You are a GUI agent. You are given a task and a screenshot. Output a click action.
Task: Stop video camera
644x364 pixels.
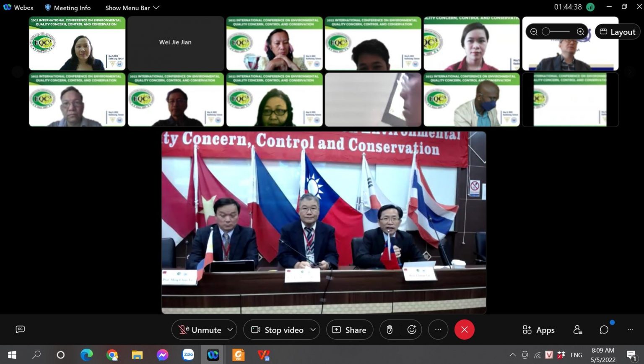tap(278, 330)
